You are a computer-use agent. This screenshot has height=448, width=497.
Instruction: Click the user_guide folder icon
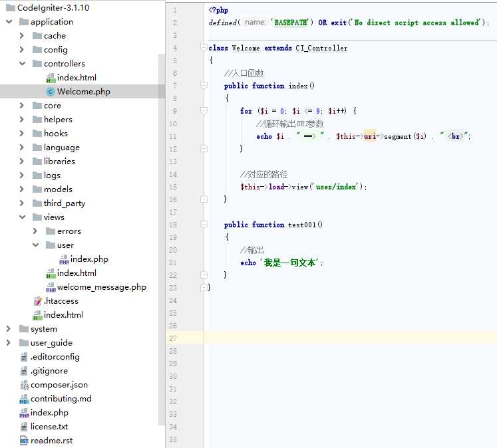point(24,342)
